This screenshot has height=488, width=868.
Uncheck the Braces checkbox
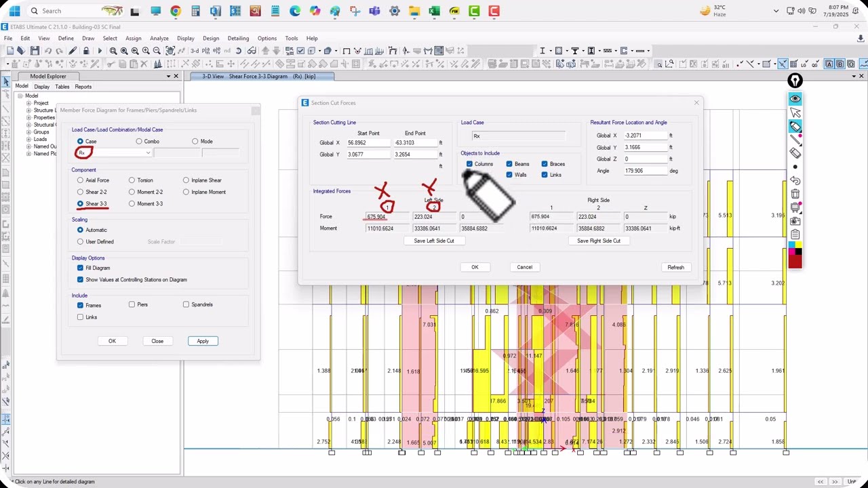[545, 164]
